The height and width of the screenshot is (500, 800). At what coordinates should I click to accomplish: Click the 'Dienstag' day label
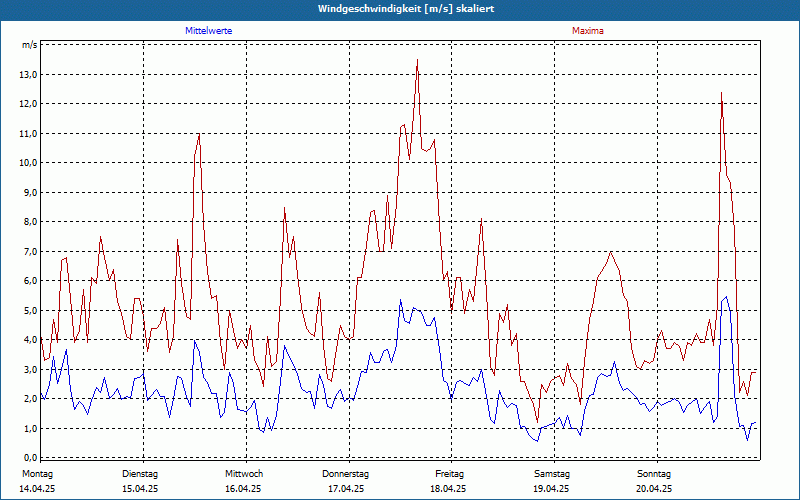click(x=140, y=474)
